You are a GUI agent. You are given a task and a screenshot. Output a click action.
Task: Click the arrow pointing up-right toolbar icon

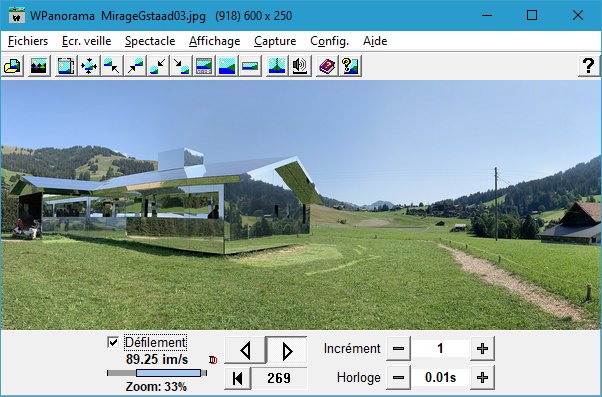[135, 66]
